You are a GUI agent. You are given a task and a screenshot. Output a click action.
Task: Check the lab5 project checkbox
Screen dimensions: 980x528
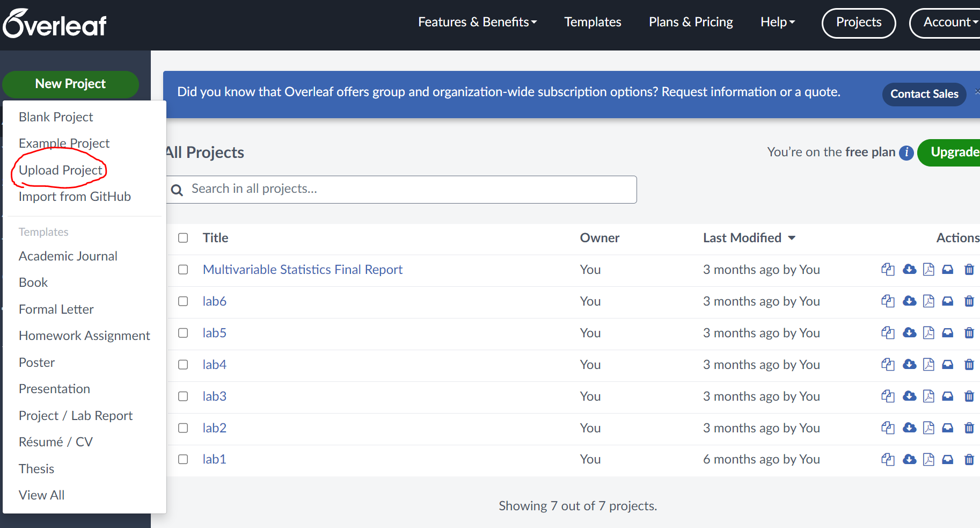click(x=183, y=333)
